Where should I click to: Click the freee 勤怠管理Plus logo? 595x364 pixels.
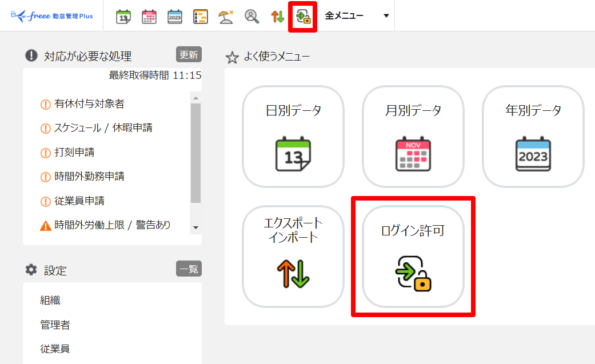(52, 15)
